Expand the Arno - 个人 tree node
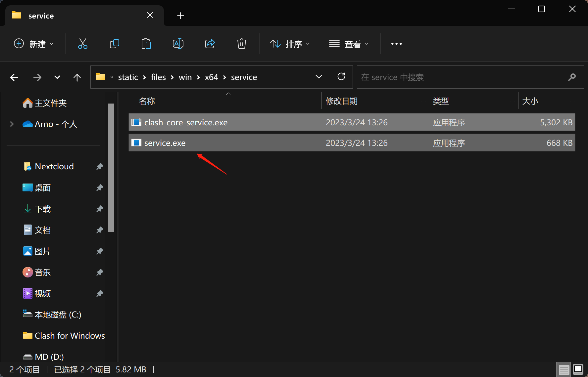This screenshot has width=588, height=377. click(12, 124)
